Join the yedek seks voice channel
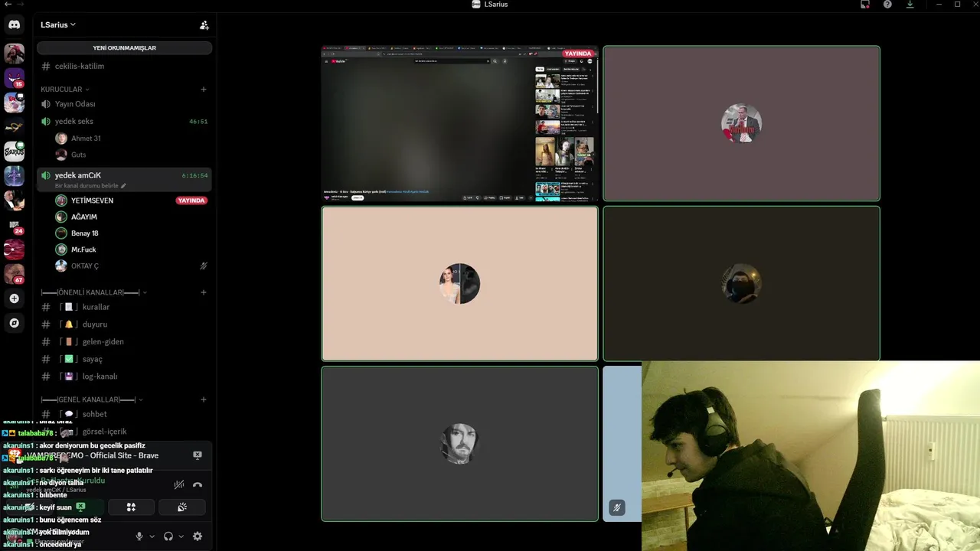The image size is (980, 551). [124, 122]
